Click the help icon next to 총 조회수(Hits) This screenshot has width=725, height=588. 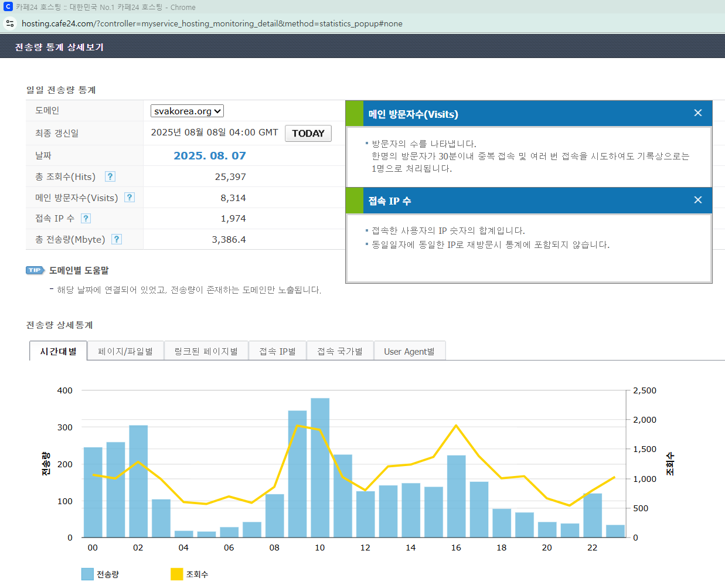click(x=110, y=176)
